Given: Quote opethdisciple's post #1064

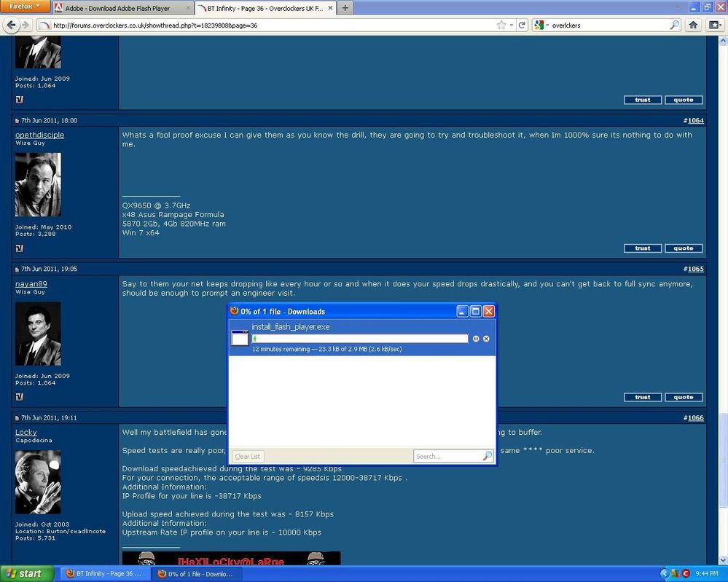Looking at the screenshot, I should [x=684, y=248].
